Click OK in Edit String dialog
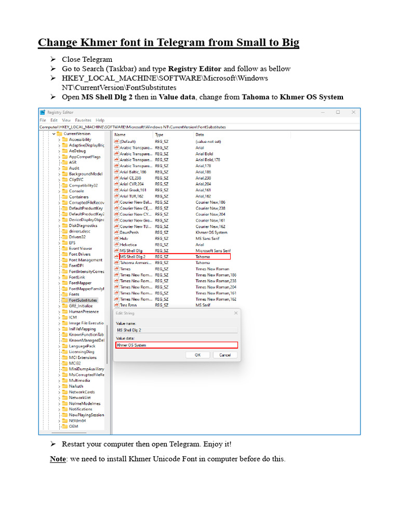The width and height of the screenshot is (399, 532). pos(197,355)
